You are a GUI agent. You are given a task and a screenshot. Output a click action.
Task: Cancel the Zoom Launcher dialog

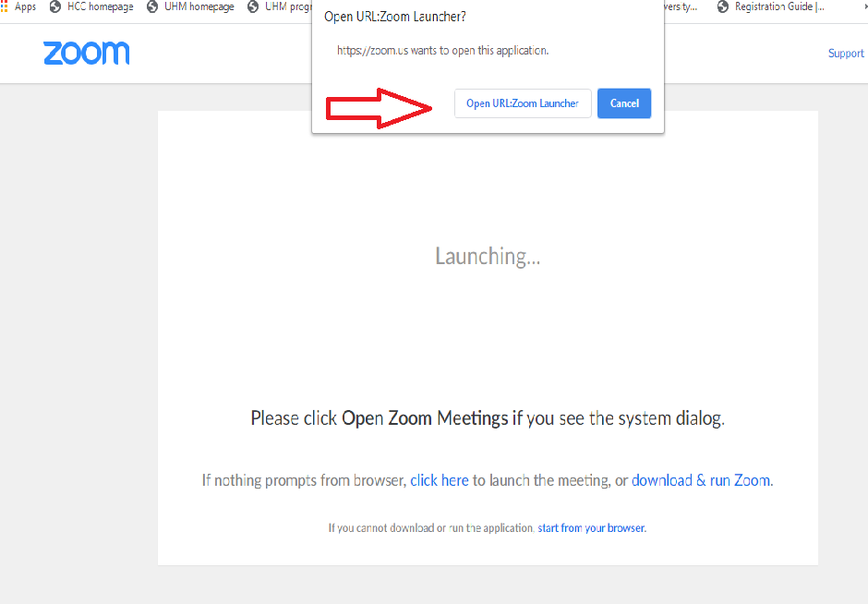(624, 103)
